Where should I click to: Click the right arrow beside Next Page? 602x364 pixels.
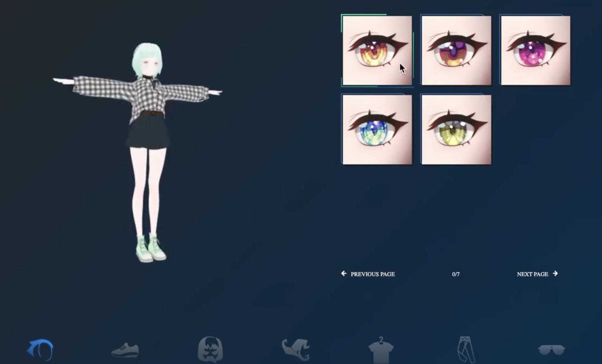coord(555,273)
